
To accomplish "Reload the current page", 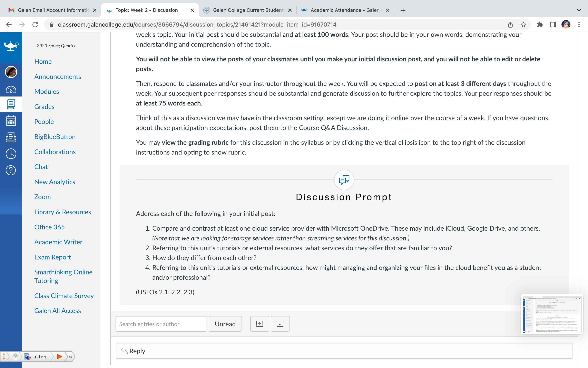I will click(36, 25).
